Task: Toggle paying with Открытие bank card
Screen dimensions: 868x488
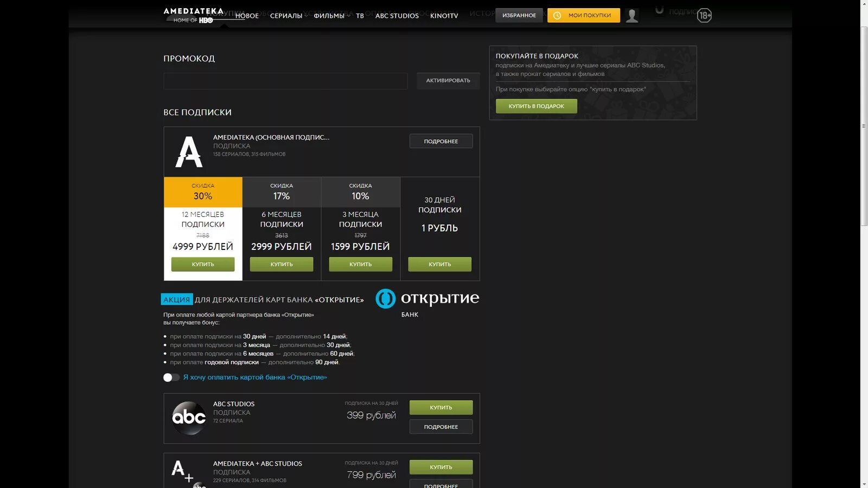Action: pos(171,377)
